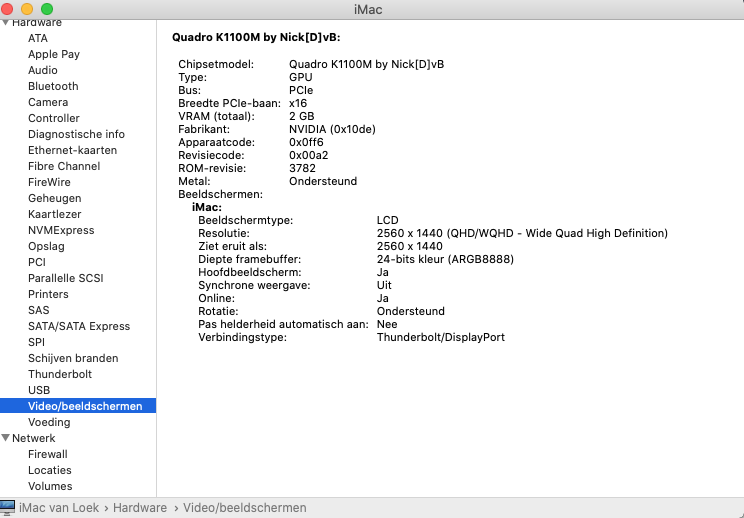The width and height of the screenshot is (744, 518).
Task: Open the Voeding entry
Action: pyautogui.click(x=49, y=422)
